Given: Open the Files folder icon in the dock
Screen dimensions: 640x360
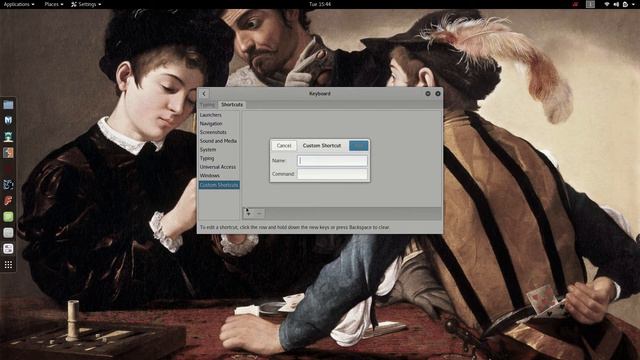Looking at the screenshot, I should [x=8, y=105].
